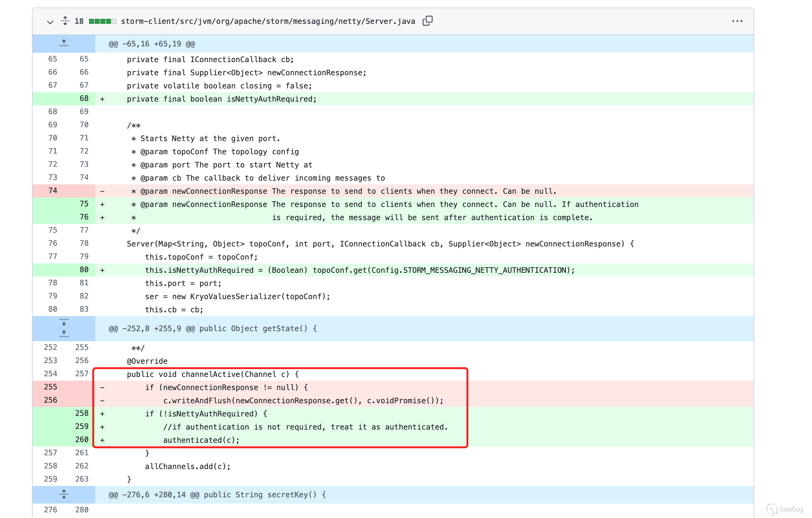
Task: Click the Seebug watermark logo
Action: (784, 509)
